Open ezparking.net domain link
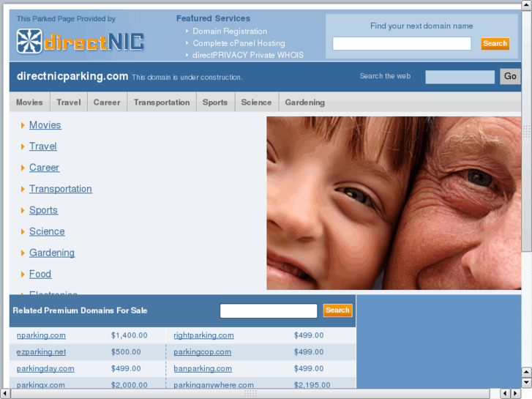The image size is (532, 399). click(41, 352)
